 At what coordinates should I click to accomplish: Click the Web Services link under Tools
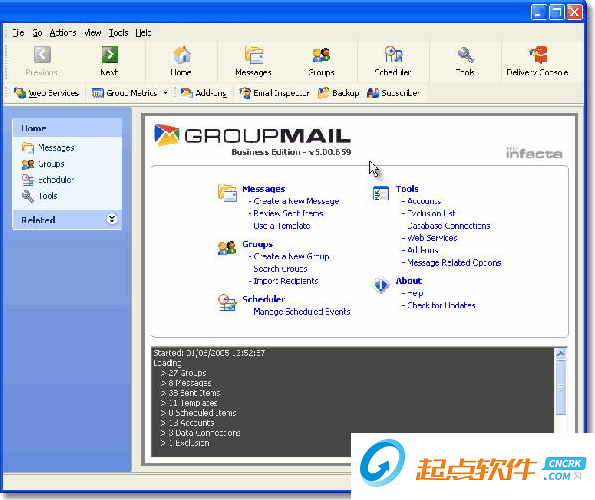[x=432, y=238]
